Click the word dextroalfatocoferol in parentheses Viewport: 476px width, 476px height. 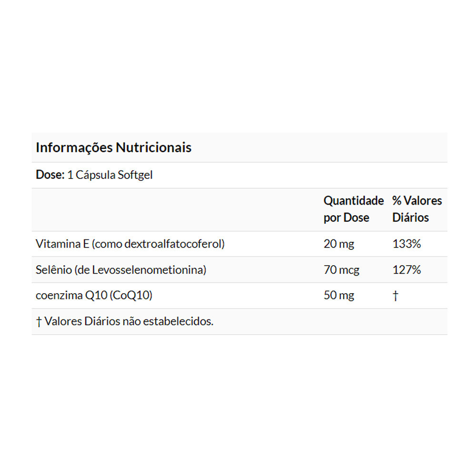click(x=172, y=244)
